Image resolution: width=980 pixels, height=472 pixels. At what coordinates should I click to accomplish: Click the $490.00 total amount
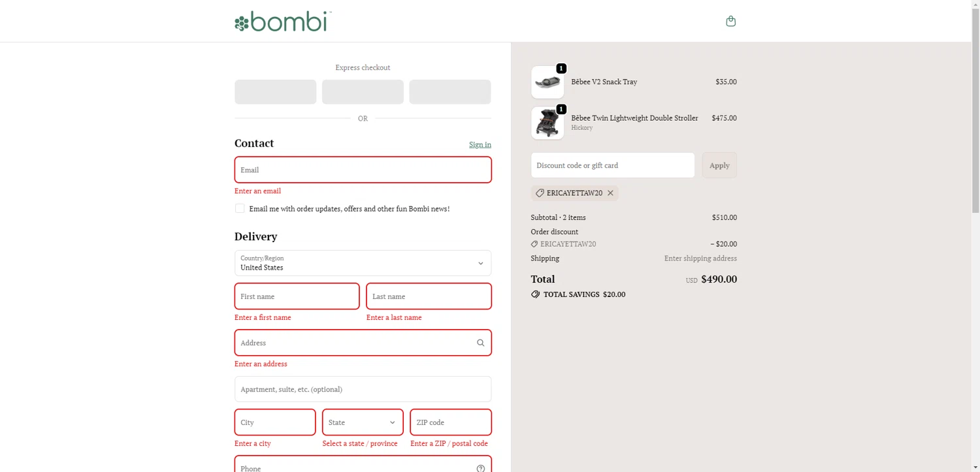coord(719,279)
